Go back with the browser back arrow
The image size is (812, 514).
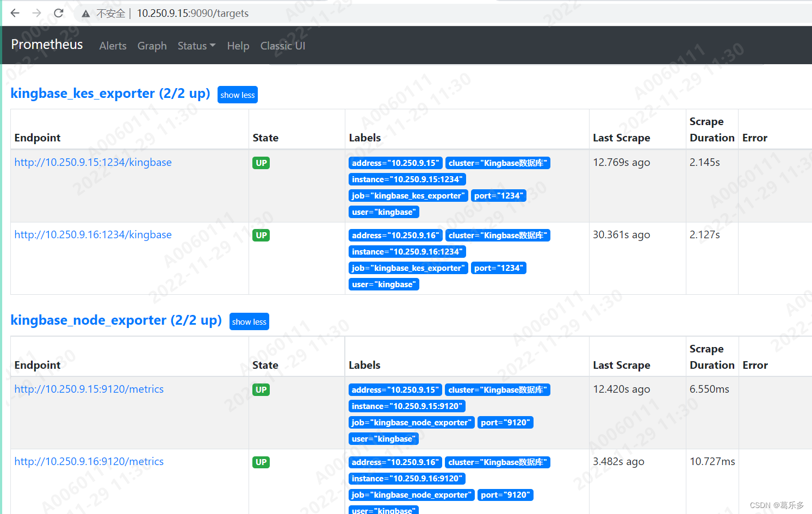click(x=15, y=13)
